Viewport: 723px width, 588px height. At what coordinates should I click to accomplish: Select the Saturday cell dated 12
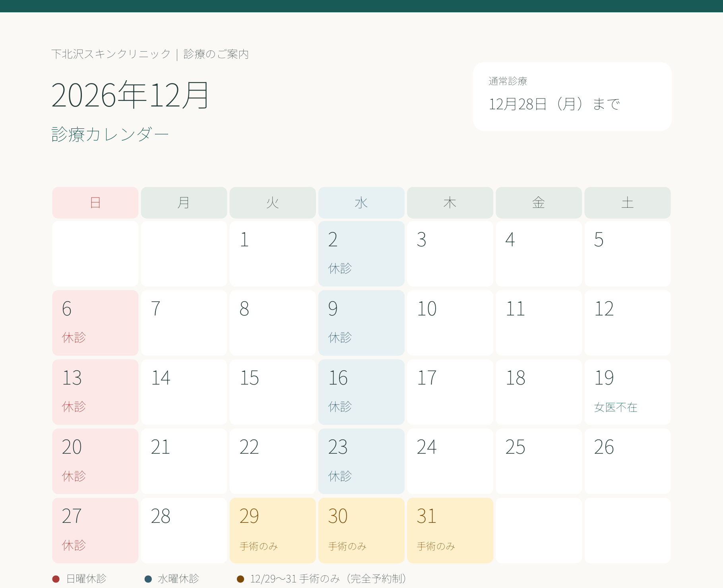[628, 323]
